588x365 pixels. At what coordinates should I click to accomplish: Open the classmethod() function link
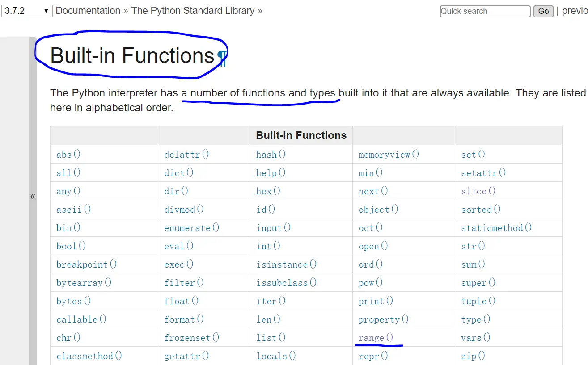click(89, 356)
